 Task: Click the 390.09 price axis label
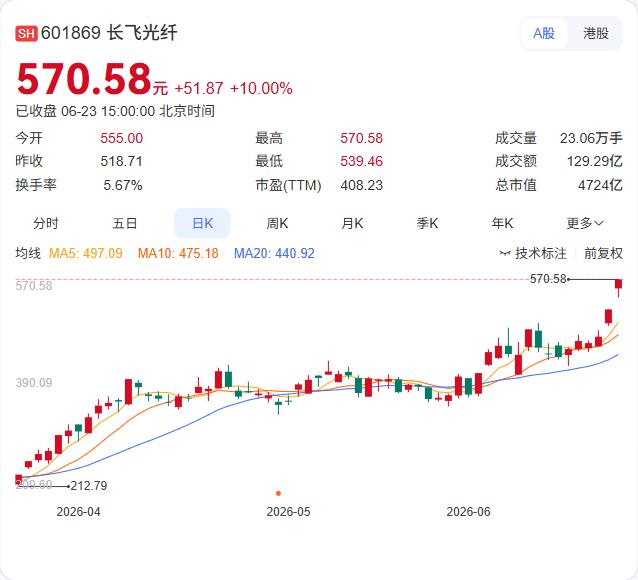coord(34,383)
